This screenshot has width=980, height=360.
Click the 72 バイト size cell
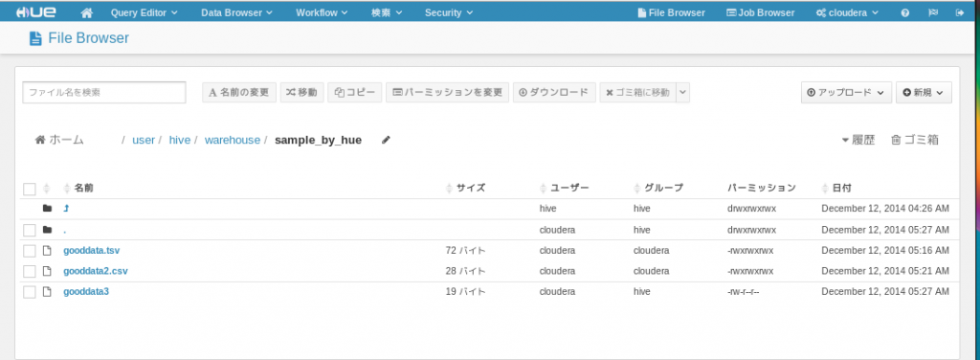tap(465, 251)
